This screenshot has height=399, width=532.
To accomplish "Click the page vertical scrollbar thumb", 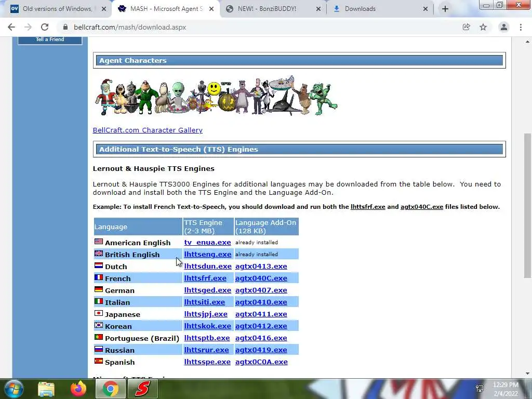I will point(527,206).
